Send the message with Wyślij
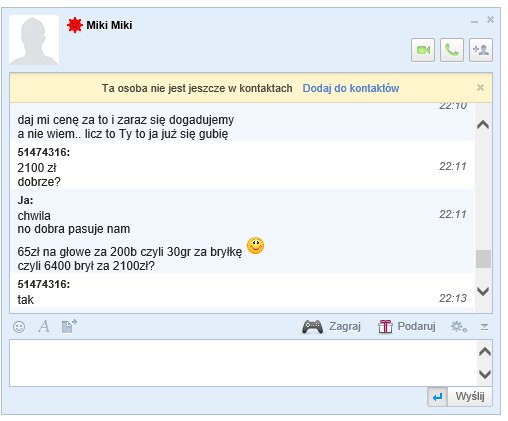 [470, 397]
